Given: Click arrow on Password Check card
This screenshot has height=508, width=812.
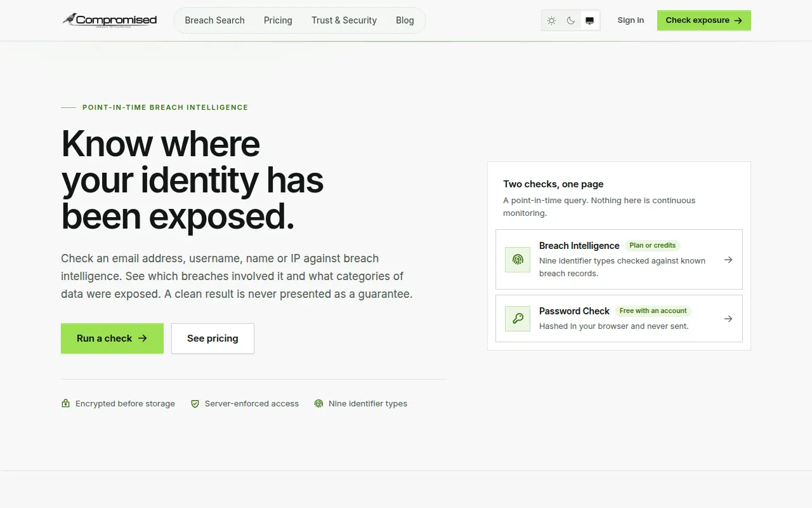Looking at the screenshot, I should tap(728, 319).
